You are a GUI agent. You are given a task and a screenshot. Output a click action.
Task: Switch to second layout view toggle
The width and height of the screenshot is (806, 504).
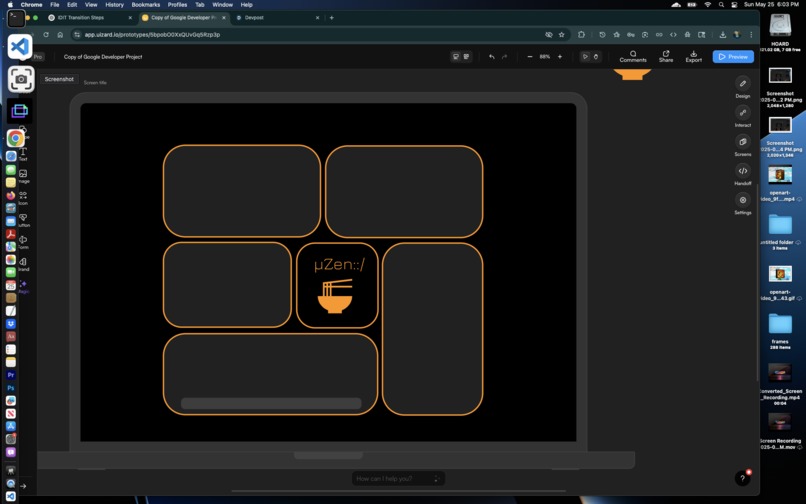pos(467,57)
